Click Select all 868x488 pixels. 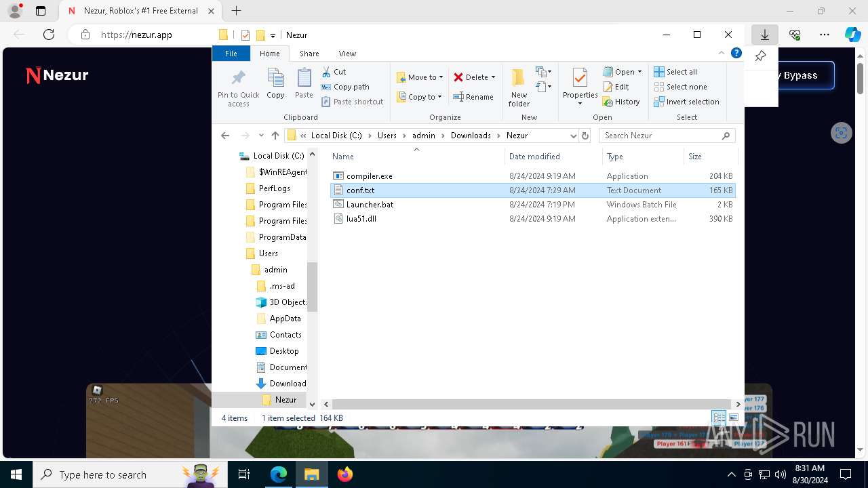[675, 72]
